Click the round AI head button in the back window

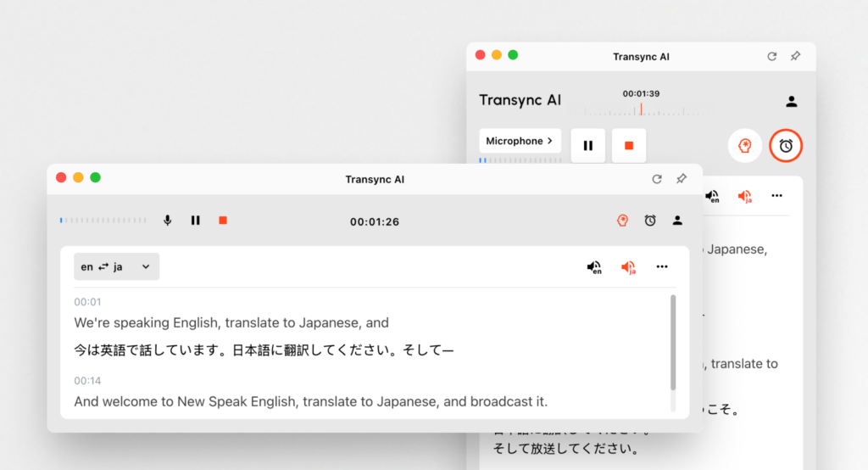click(744, 146)
